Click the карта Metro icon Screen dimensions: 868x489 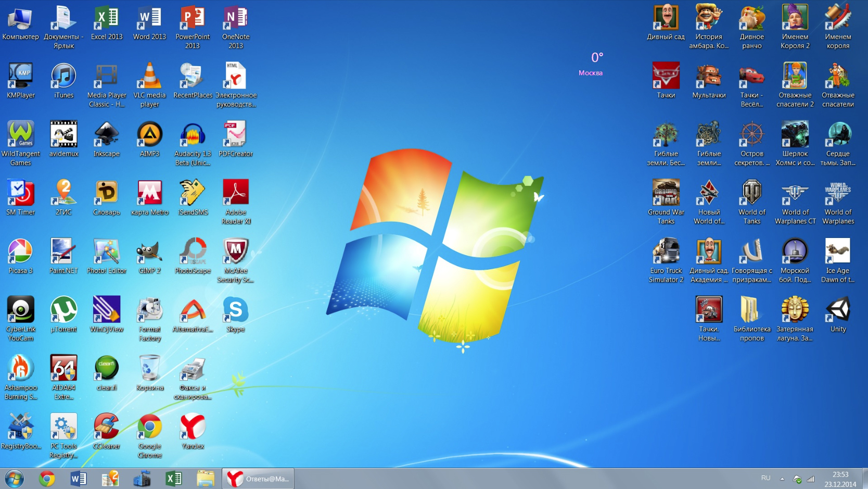[x=149, y=198]
